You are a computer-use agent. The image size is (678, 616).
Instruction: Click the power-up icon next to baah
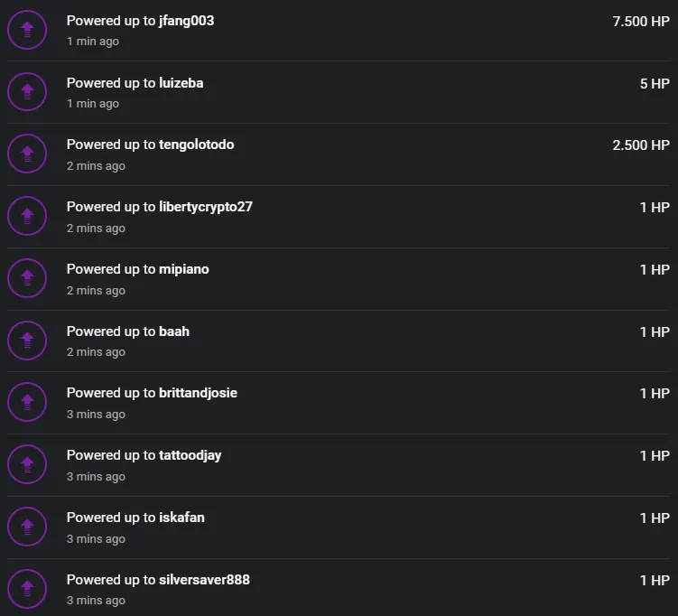27,341
